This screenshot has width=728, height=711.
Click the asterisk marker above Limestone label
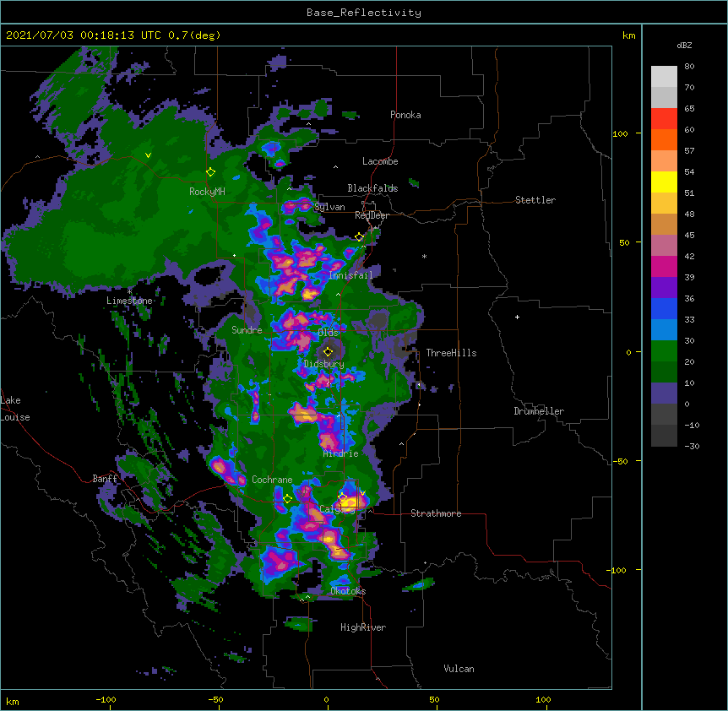129,292
